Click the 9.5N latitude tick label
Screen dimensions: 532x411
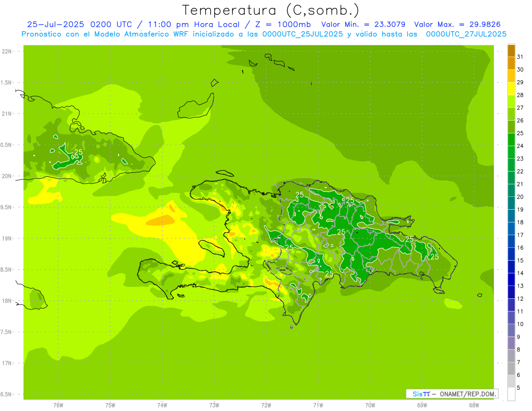[7, 207]
